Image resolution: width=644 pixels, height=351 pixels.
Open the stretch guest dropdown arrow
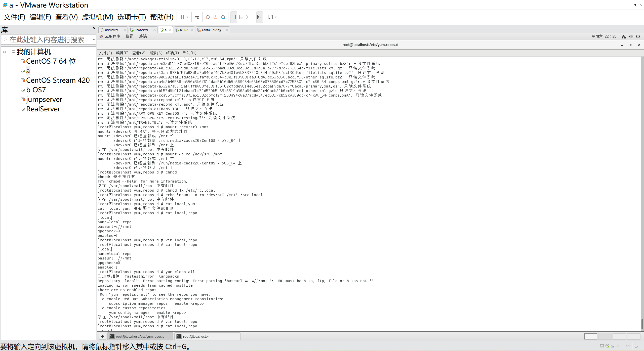(276, 17)
